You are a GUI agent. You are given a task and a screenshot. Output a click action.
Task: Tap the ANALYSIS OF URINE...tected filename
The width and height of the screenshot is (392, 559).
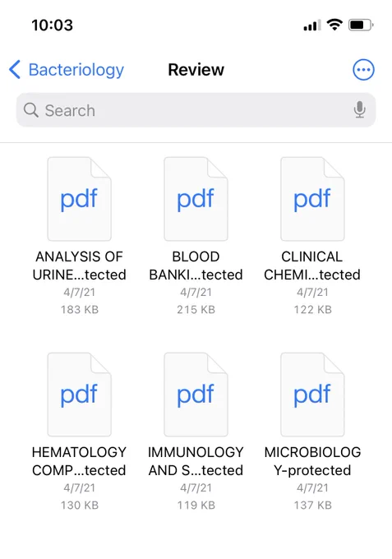point(80,266)
